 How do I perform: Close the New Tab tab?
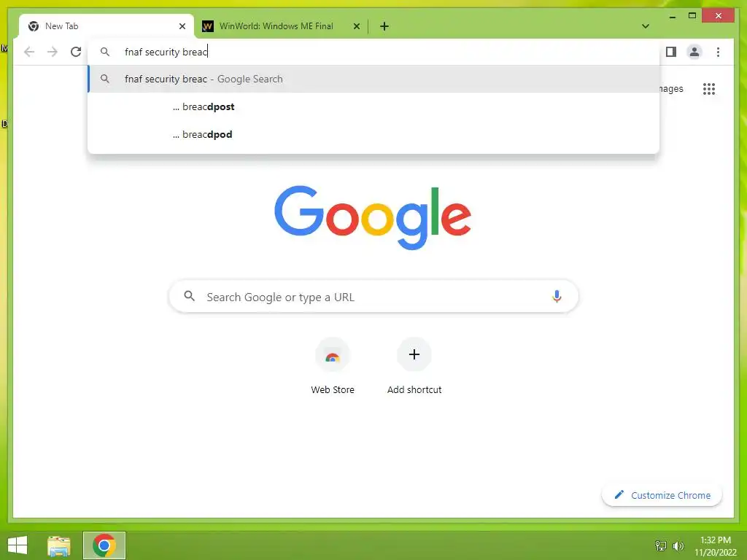pos(182,26)
